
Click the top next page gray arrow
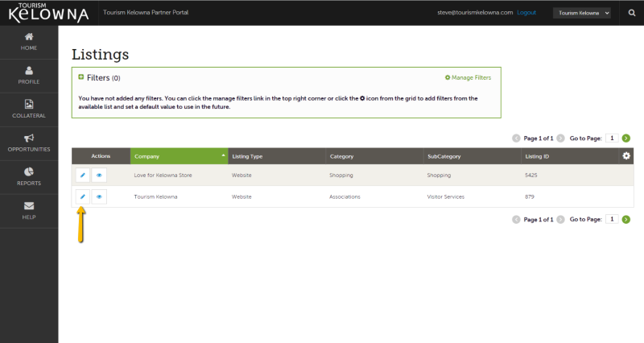click(560, 138)
